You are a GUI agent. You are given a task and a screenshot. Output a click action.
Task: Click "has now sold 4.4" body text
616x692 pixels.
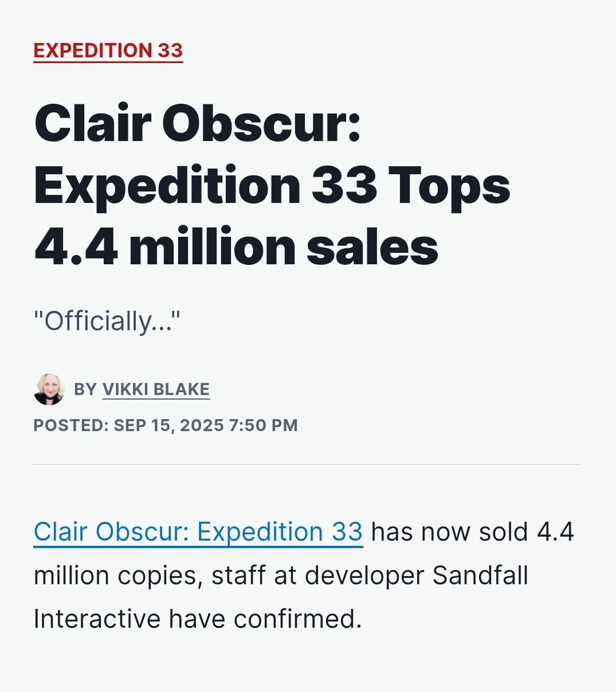[473, 532]
